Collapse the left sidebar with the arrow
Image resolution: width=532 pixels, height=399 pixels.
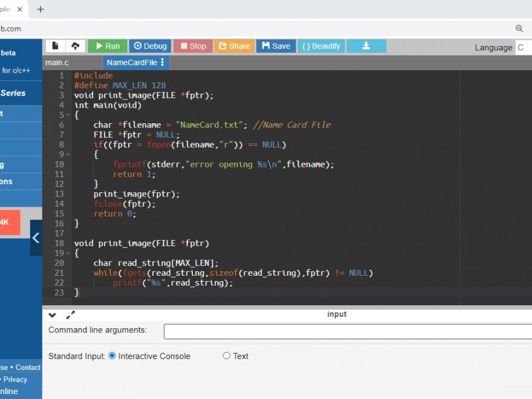[x=36, y=238]
